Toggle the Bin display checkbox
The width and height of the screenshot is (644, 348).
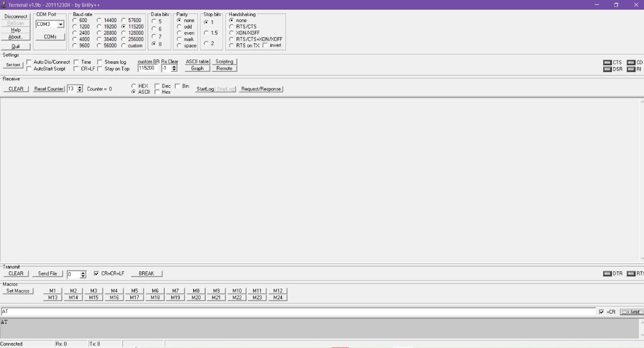click(178, 86)
